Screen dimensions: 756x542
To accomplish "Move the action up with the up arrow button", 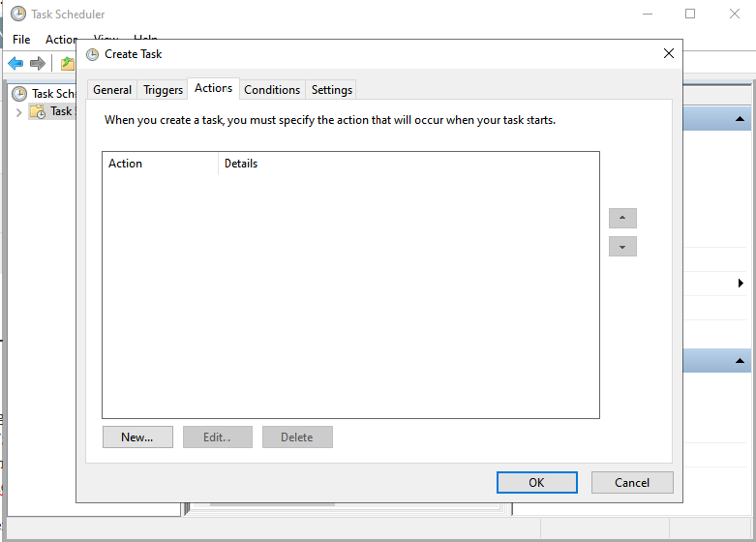I will (x=622, y=219).
